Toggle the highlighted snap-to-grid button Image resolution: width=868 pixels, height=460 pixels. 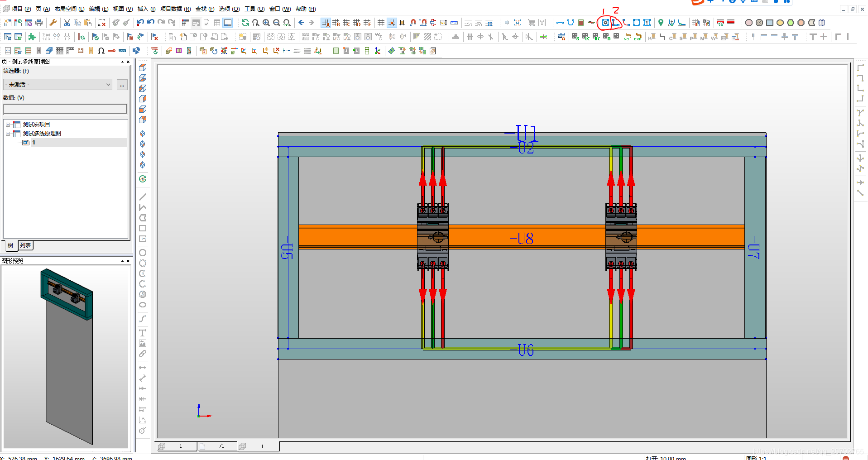pyautogui.click(x=392, y=23)
